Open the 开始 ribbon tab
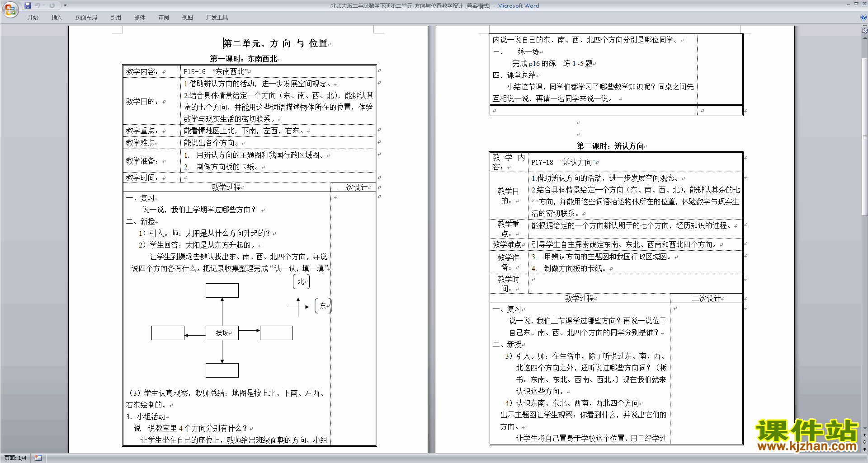Image resolution: width=868 pixels, height=463 pixels. (33, 17)
